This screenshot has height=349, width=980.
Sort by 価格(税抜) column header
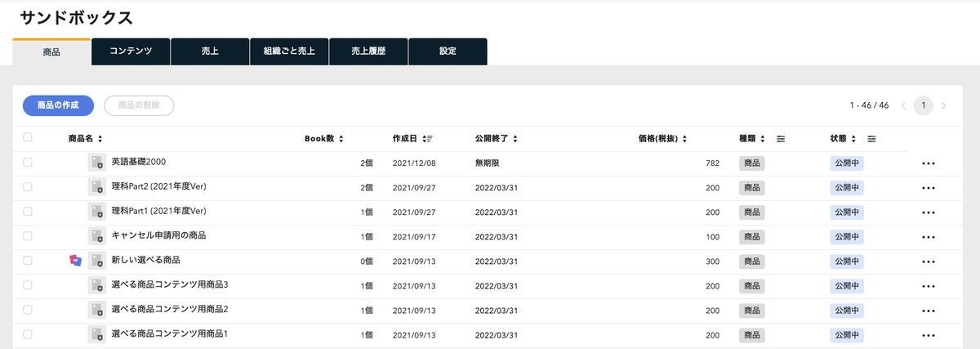point(661,139)
